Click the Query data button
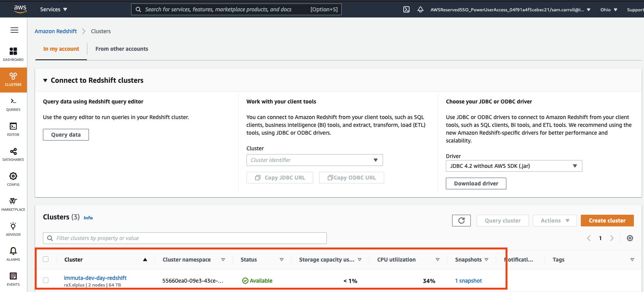The width and height of the screenshot is (644, 292). (66, 135)
